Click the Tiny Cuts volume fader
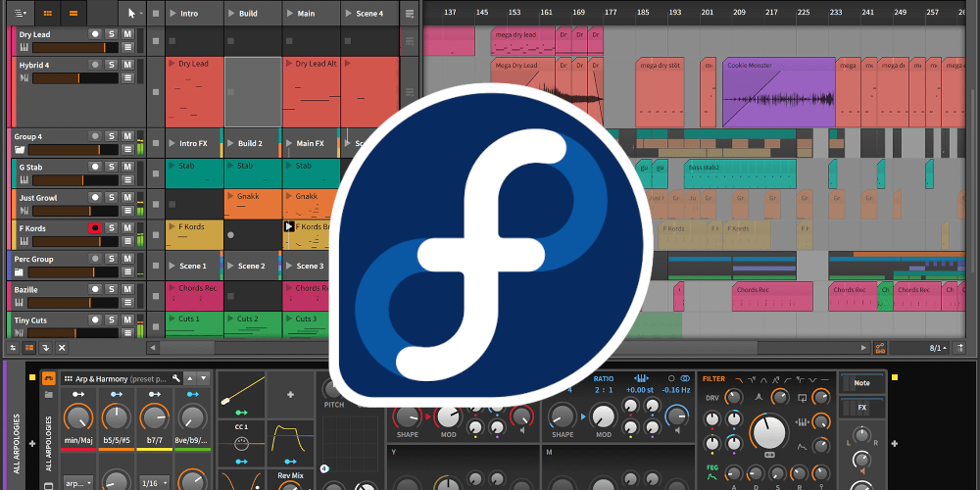Image resolution: width=980 pixels, height=490 pixels. click(x=75, y=333)
